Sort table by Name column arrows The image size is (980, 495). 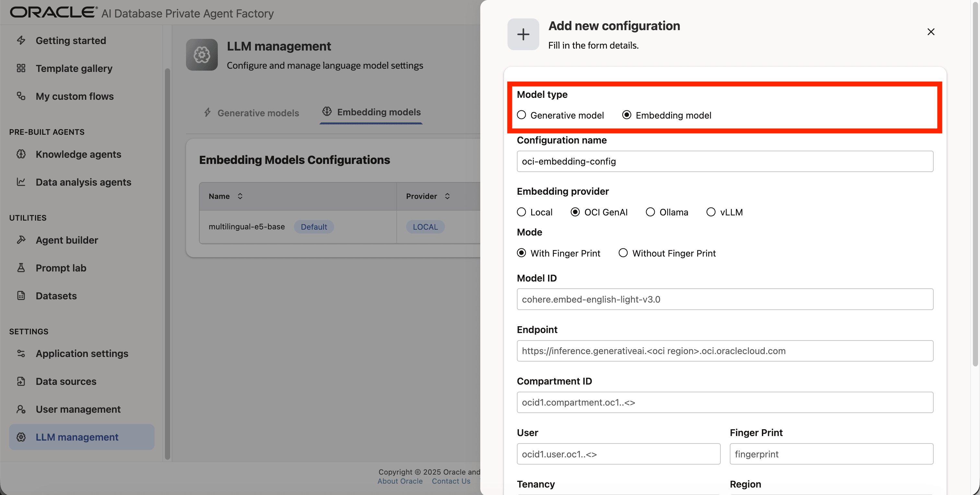pos(240,196)
